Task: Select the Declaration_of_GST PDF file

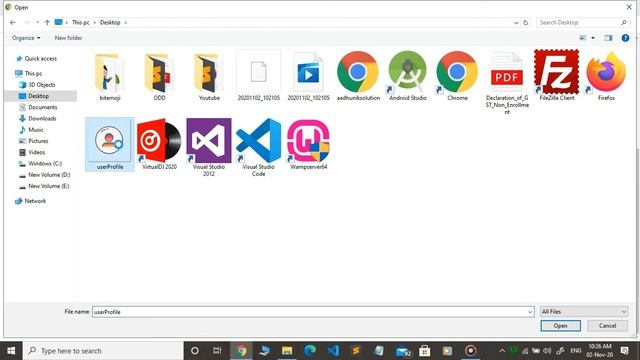Action: tap(507, 83)
